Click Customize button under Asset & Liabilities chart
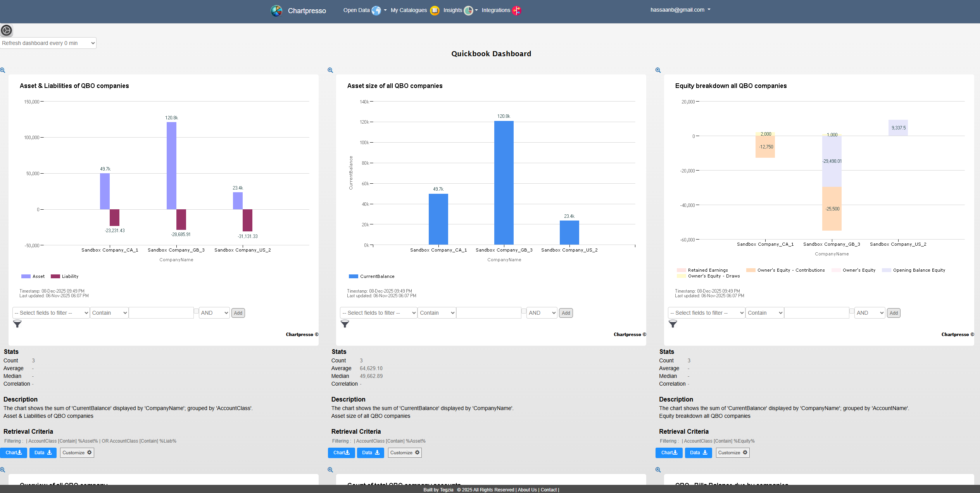This screenshot has height=493, width=980. click(77, 453)
